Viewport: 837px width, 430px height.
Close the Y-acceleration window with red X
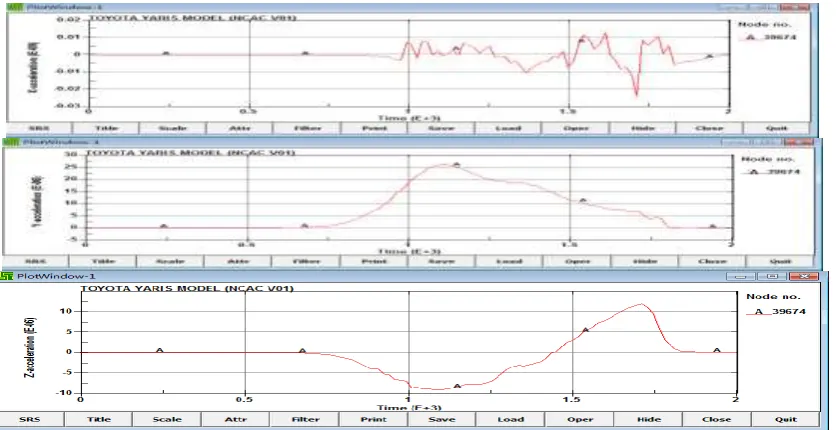pos(799,142)
